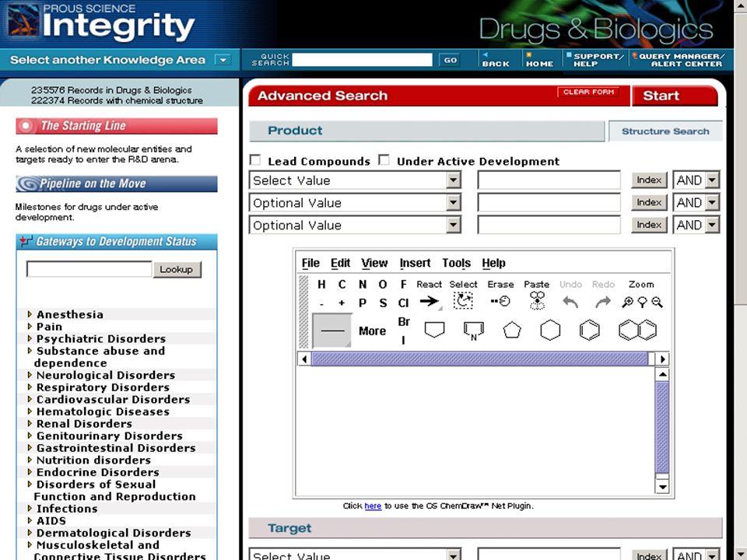Check the Lead Compounds checkbox

point(255,159)
